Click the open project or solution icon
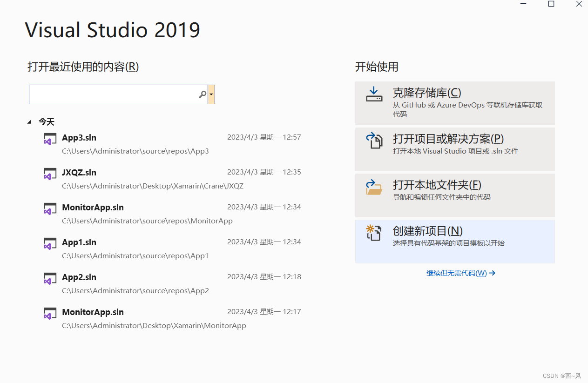The image size is (588, 383). pos(374,140)
